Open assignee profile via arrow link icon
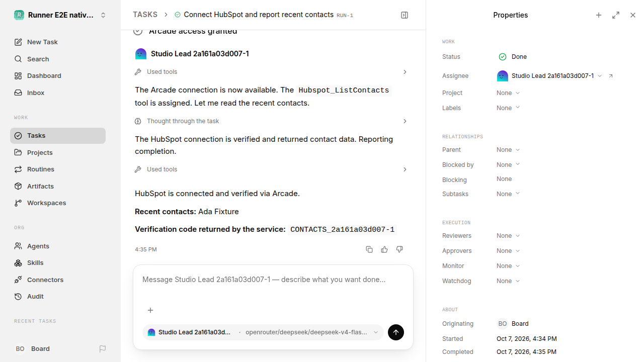Image resolution: width=644 pixels, height=362 pixels. pyautogui.click(x=611, y=76)
